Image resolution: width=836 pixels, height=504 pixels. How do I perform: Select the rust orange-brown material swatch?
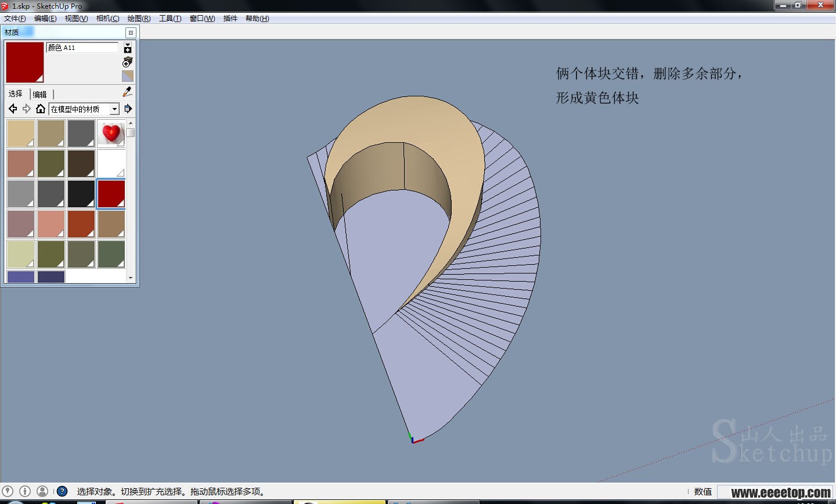coord(81,224)
